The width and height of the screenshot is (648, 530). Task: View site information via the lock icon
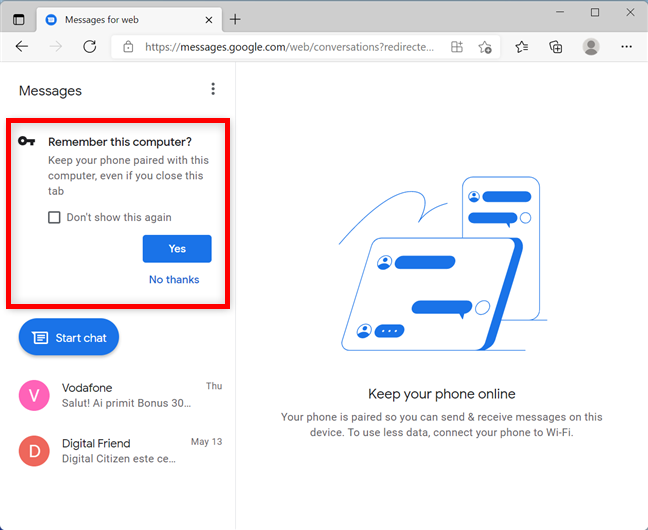[128, 47]
